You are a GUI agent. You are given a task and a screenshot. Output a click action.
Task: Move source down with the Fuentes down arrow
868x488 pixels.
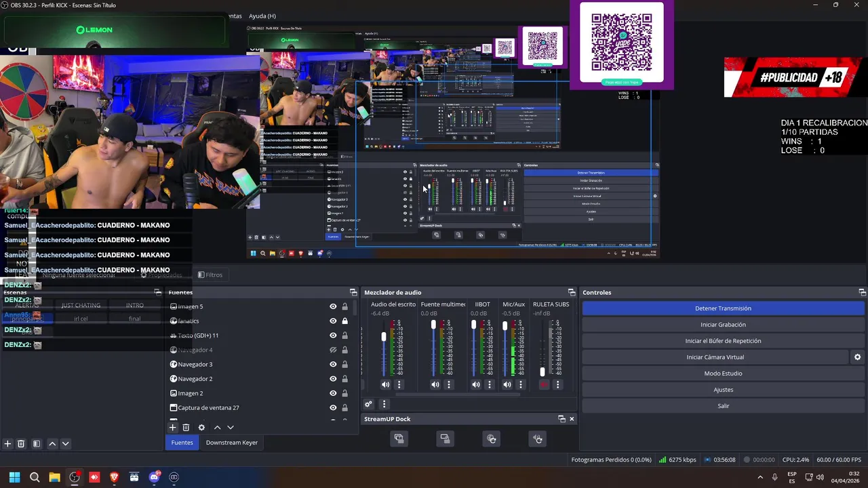231,428
